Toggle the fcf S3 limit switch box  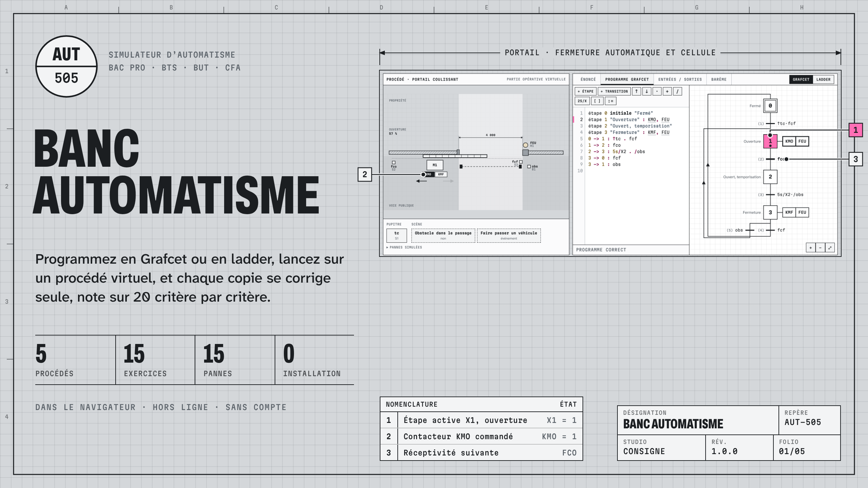tap(521, 162)
